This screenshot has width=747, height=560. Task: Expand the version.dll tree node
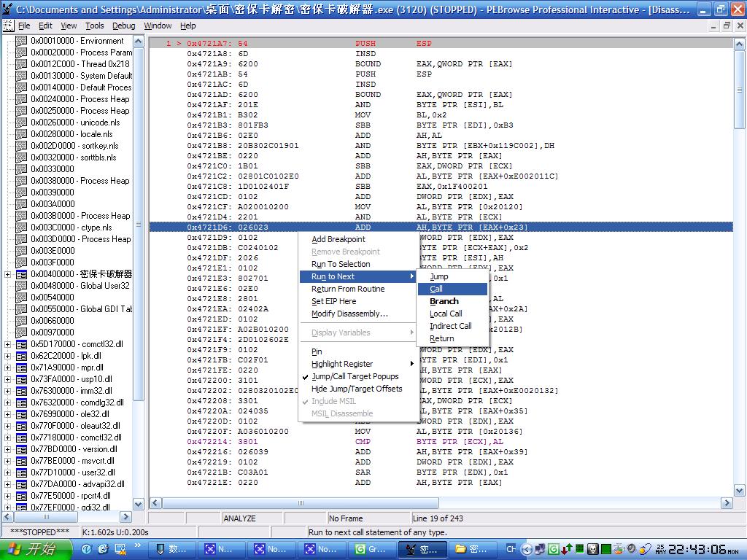coord(7,449)
